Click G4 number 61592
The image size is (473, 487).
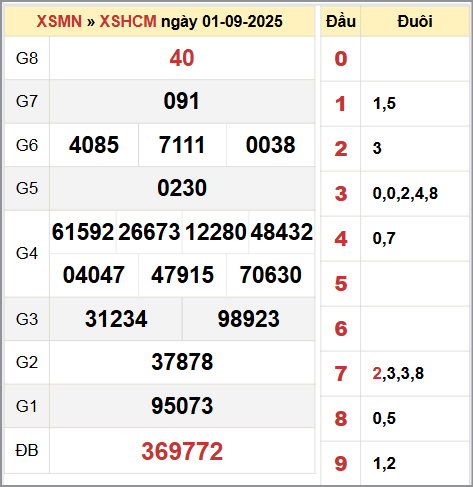click(83, 232)
